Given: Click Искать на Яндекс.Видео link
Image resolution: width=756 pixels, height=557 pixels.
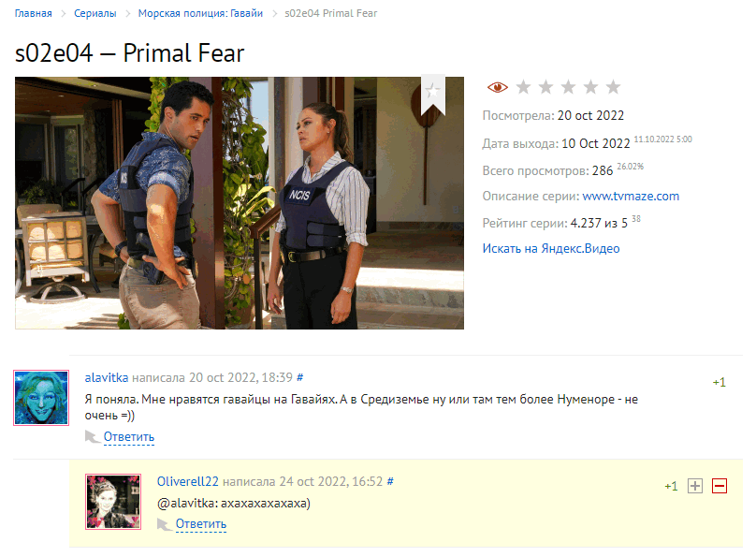Looking at the screenshot, I should (x=551, y=248).
